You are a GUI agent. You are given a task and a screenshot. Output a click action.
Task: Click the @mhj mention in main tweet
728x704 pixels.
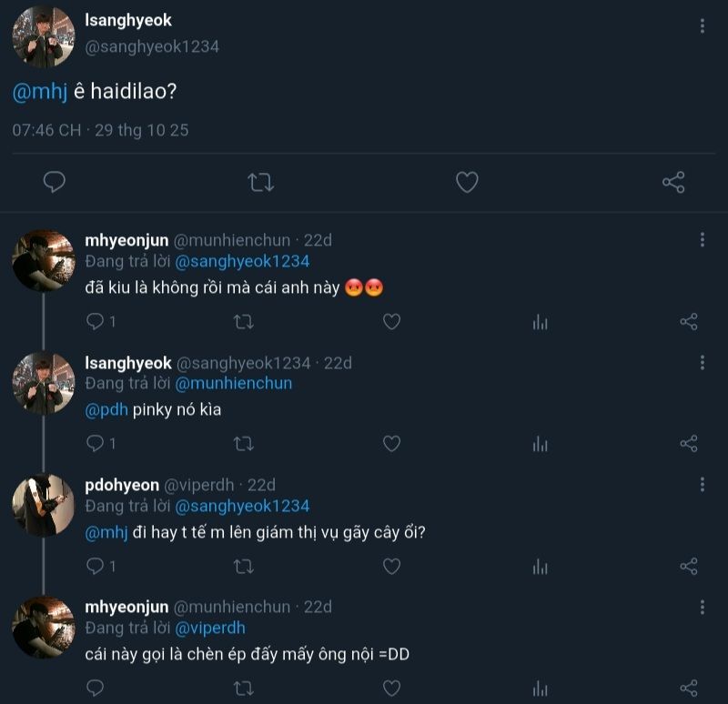click(35, 94)
